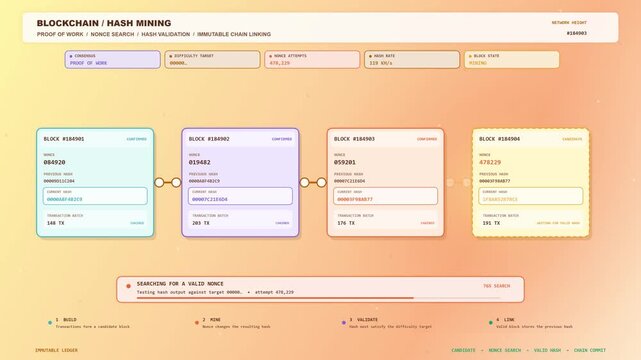The image size is (641, 360).
Task: Click purple dot beside step 3 Validate
Action: point(343,323)
